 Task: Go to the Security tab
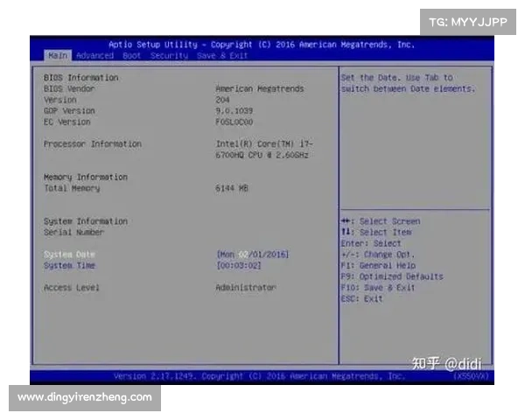(169, 56)
